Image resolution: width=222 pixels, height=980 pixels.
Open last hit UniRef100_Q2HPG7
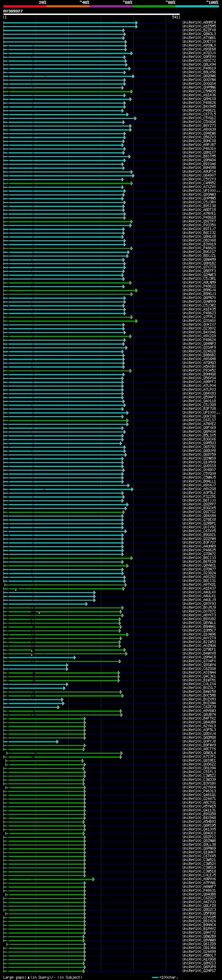coord(199,971)
